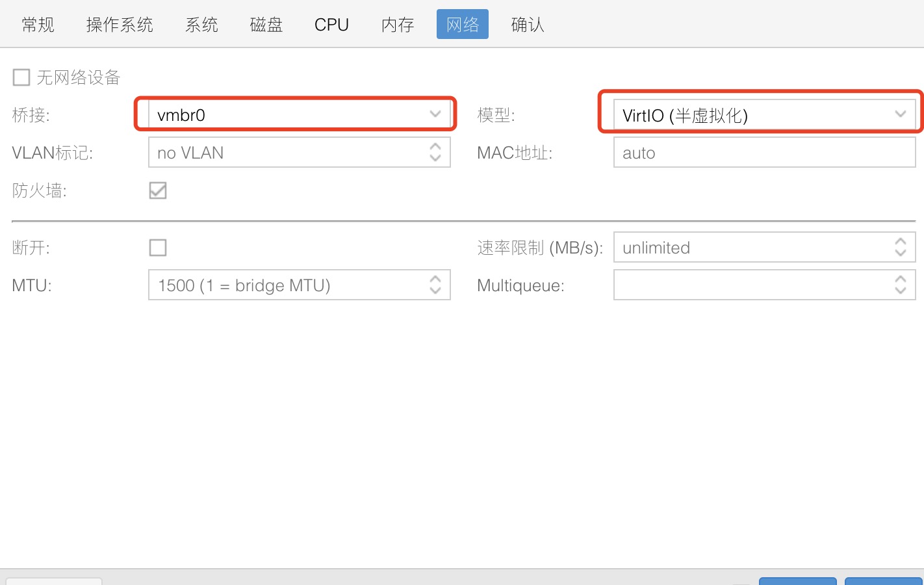Click the MTU field spinner arrows

[435, 285]
